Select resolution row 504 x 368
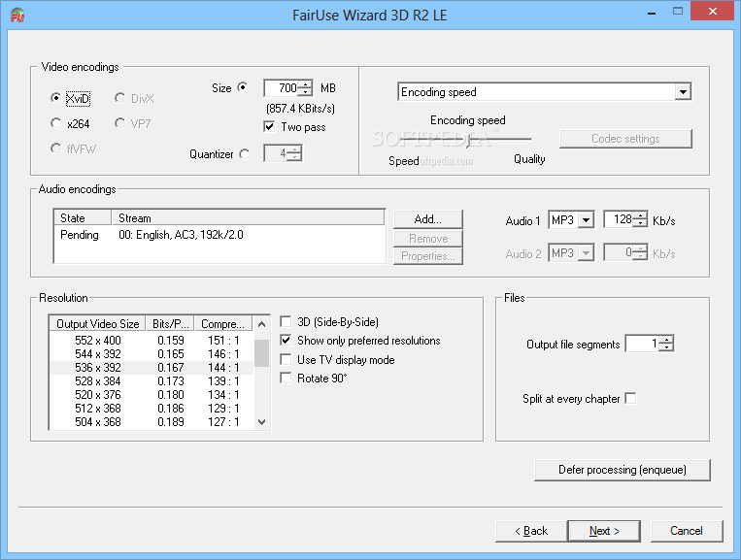The height and width of the screenshot is (560, 741). pos(152,421)
